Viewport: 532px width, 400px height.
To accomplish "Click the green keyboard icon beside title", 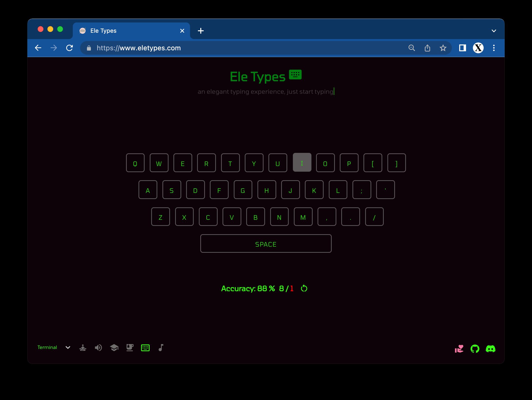I will [x=295, y=75].
